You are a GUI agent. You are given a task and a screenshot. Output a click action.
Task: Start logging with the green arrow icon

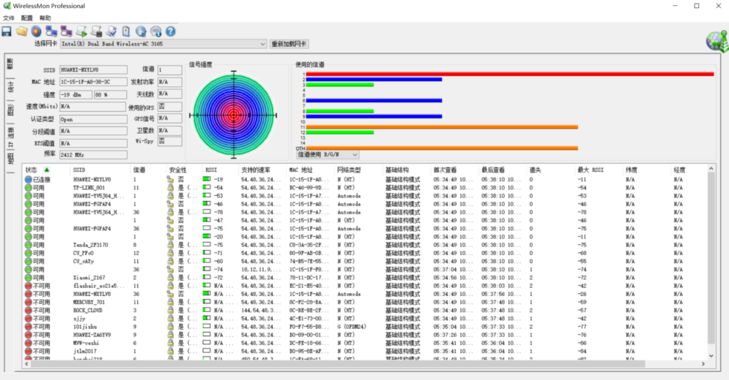(81, 32)
